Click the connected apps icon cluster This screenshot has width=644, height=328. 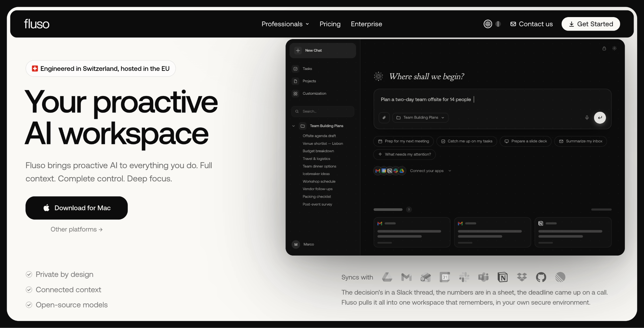(x=390, y=171)
